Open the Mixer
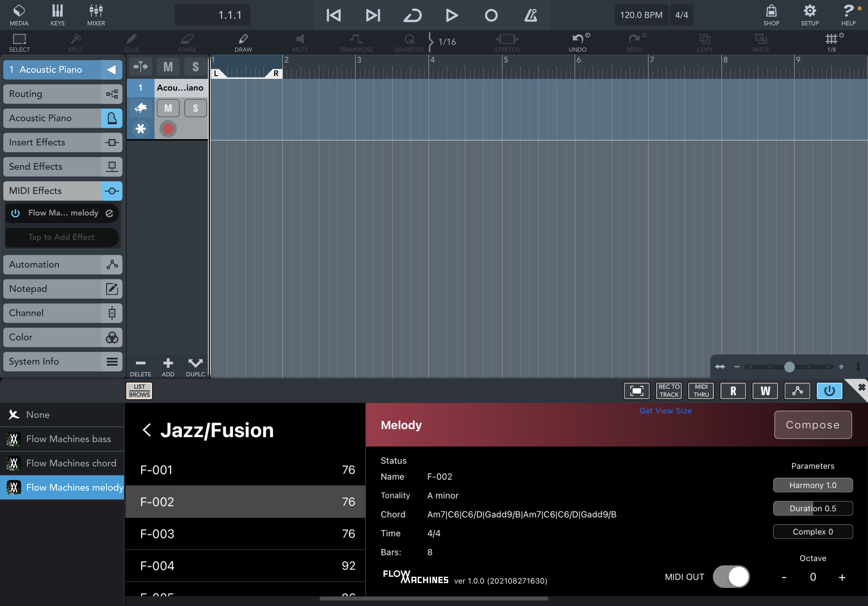Screen dimensions: 868x606 point(96,15)
